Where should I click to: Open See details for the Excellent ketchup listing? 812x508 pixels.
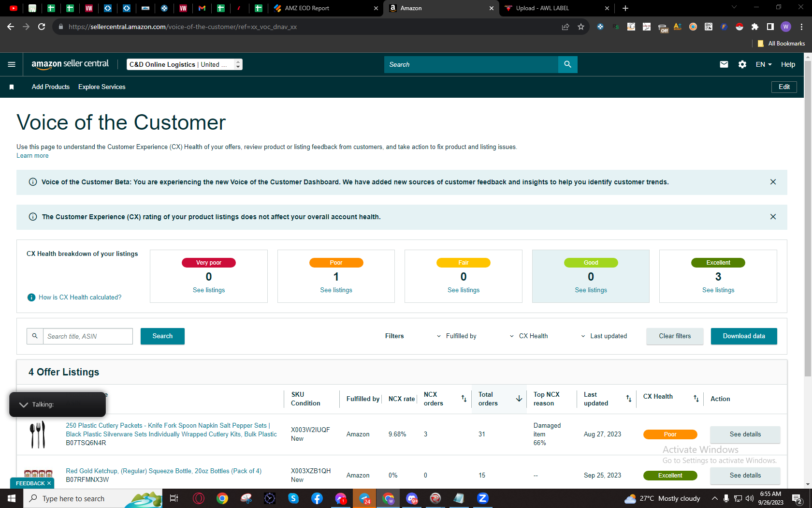pos(745,476)
